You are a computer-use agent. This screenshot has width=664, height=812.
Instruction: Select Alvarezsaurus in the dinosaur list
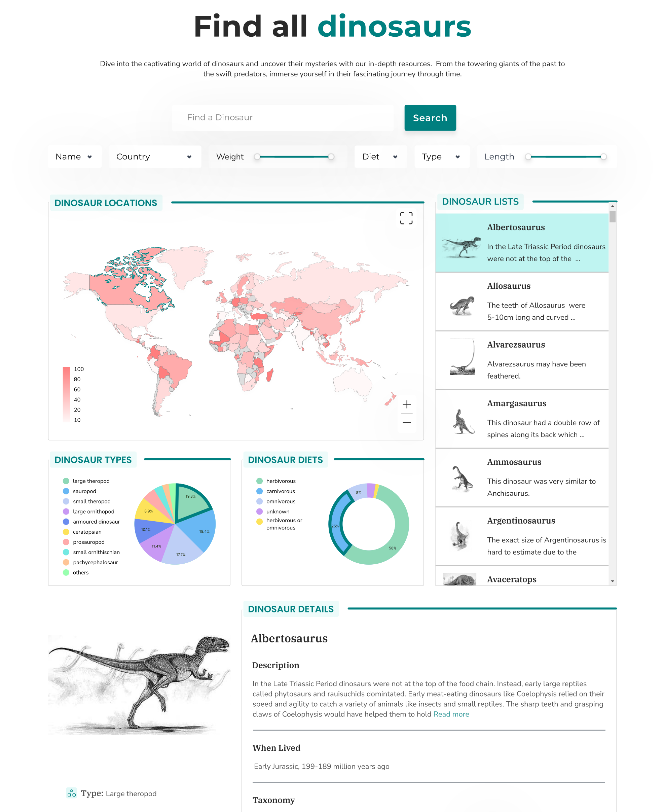[x=522, y=360]
